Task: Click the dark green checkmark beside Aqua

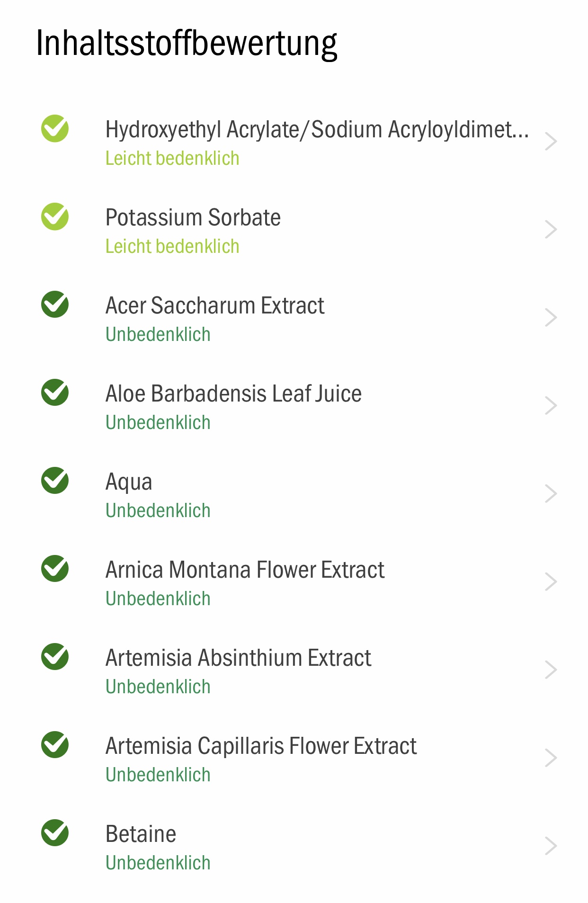Action: click(55, 481)
